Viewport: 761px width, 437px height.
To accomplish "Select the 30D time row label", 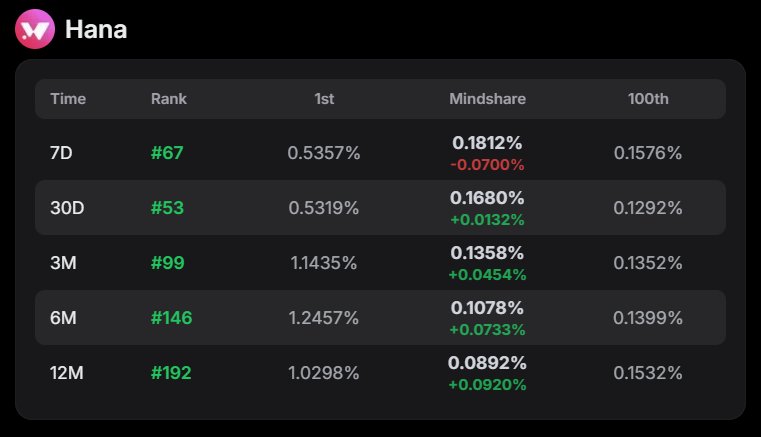I will click(x=67, y=208).
